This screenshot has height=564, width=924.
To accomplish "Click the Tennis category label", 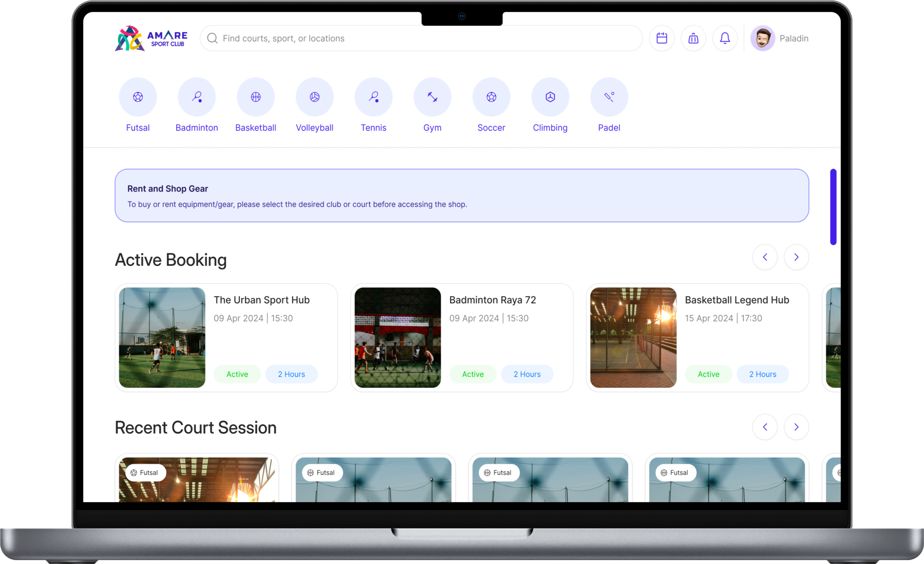I will coord(373,128).
